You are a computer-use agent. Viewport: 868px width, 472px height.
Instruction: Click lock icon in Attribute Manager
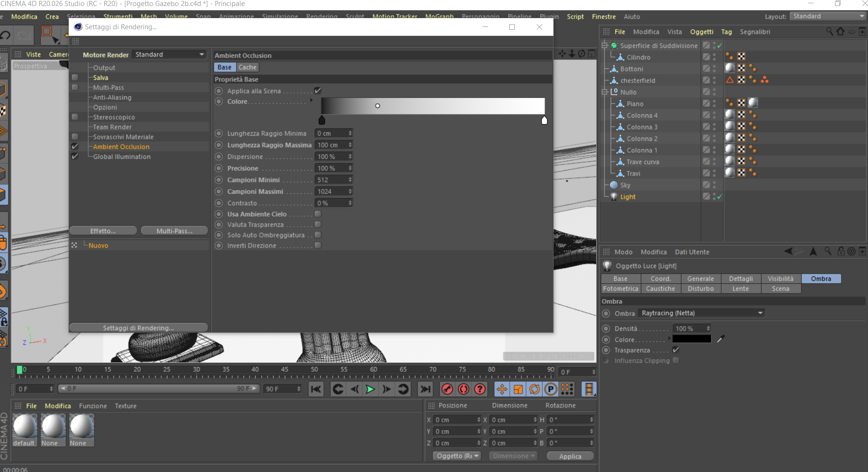pos(841,251)
